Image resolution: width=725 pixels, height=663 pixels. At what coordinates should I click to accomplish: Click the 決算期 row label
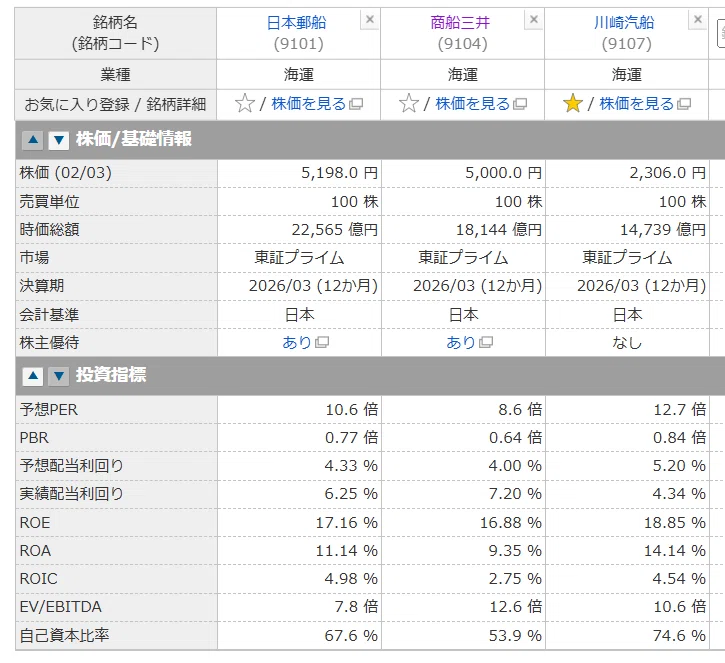pyautogui.click(x=42, y=286)
